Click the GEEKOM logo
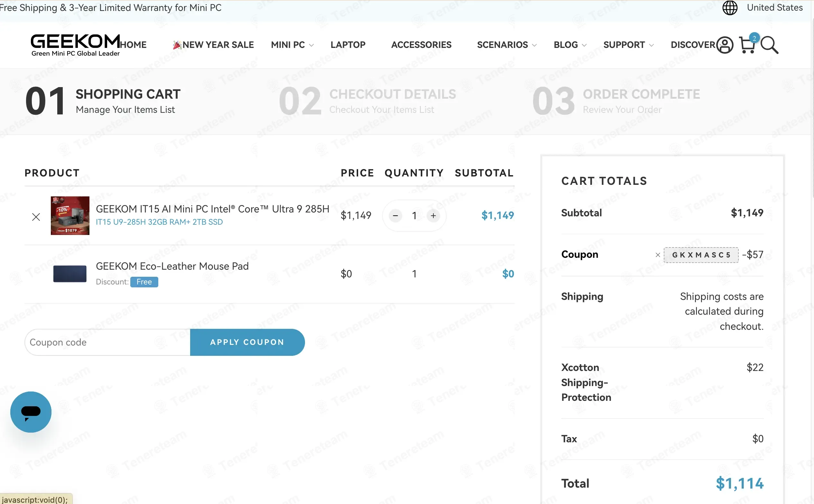 point(75,45)
